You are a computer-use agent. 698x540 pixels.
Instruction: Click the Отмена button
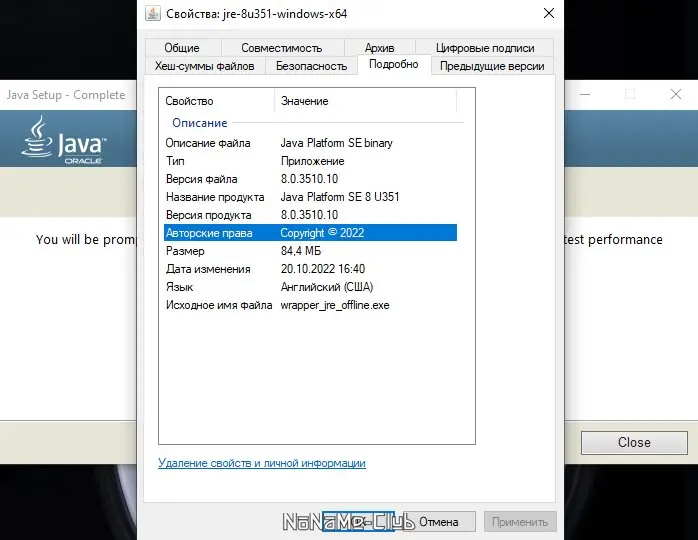point(439,522)
